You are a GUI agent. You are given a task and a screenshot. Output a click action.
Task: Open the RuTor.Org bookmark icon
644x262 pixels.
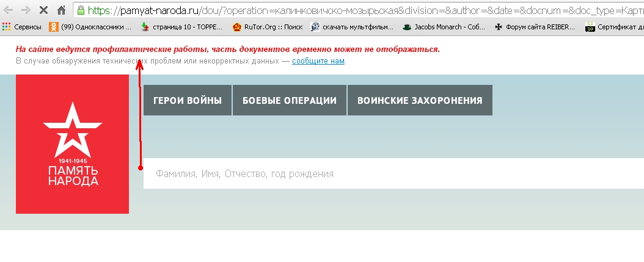pyautogui.click(x=236, y=27)
